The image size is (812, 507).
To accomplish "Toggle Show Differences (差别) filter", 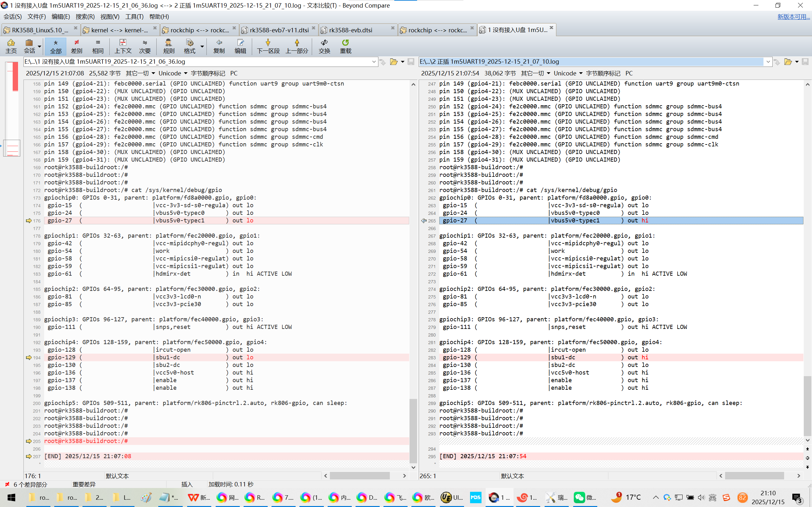I will point(76,46).
